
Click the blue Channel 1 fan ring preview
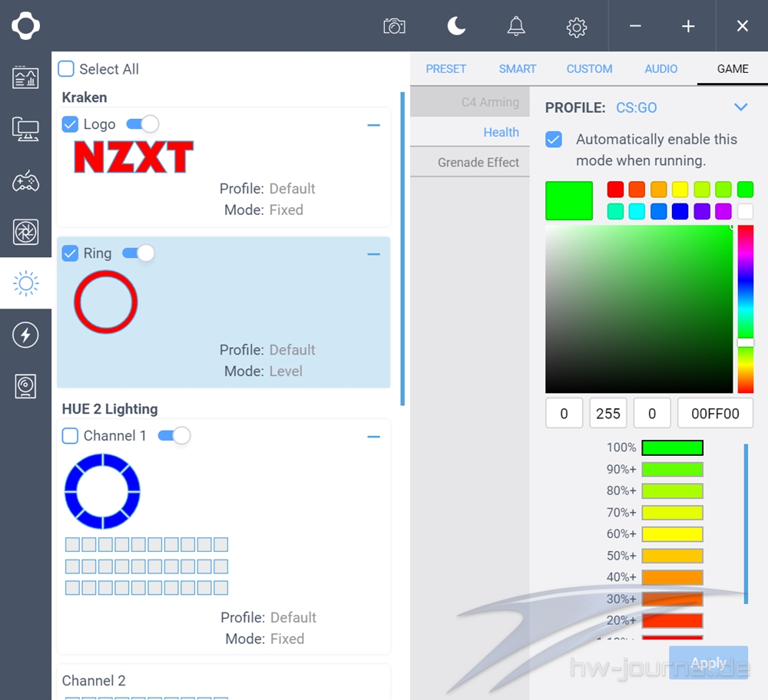(x=102, y=491)
